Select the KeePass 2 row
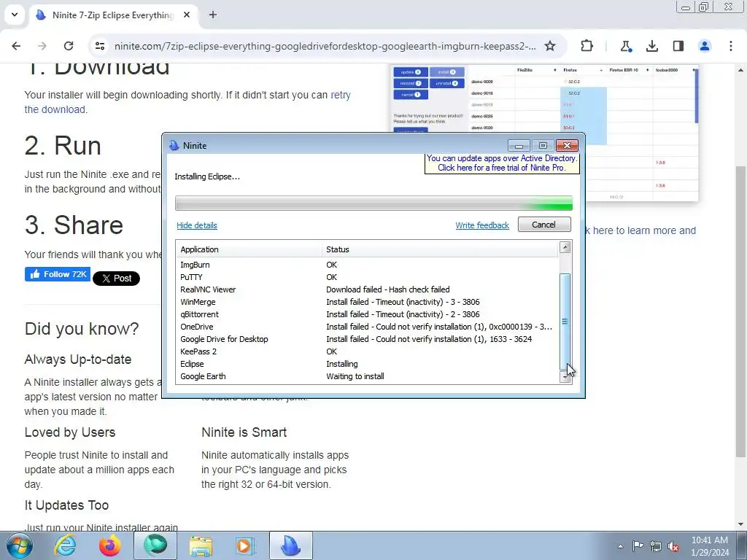The width and height of the screenshot is (747, 560). pos(367,351)
